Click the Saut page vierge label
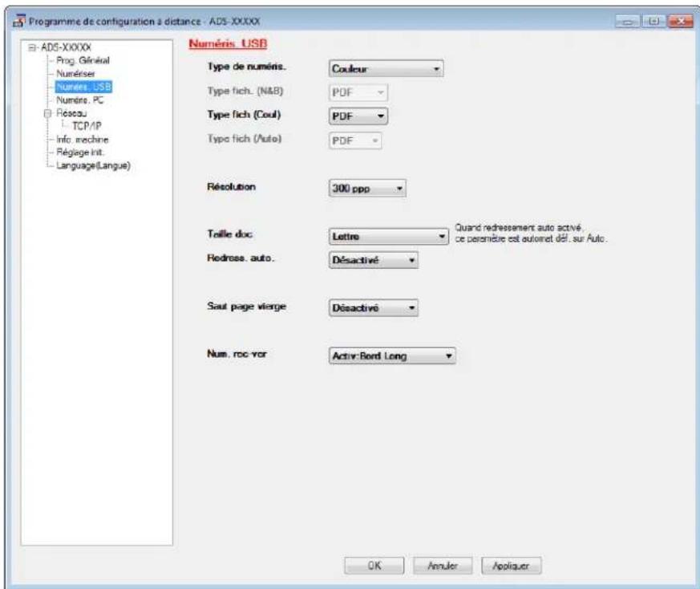700x589 pixels. coord(246,307)
